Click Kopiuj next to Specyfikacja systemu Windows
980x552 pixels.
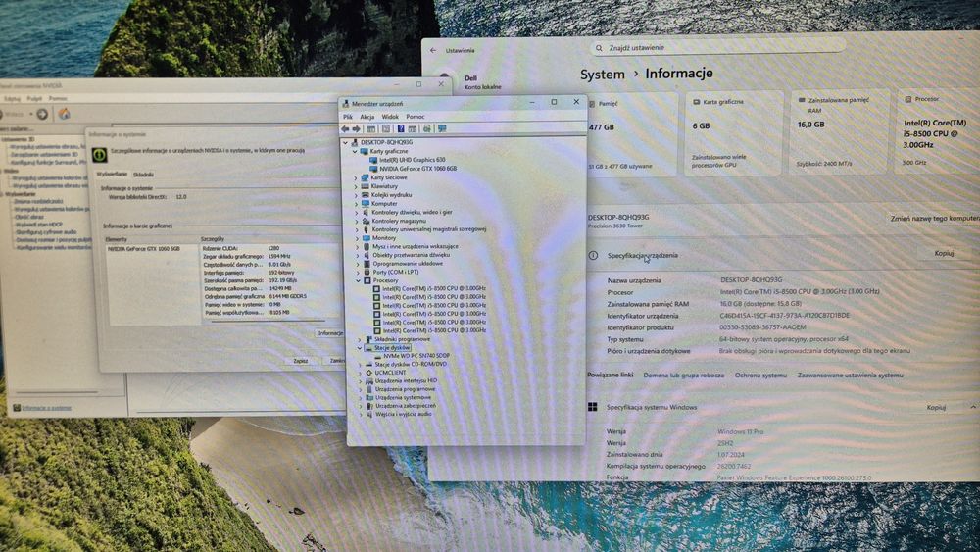936,408
